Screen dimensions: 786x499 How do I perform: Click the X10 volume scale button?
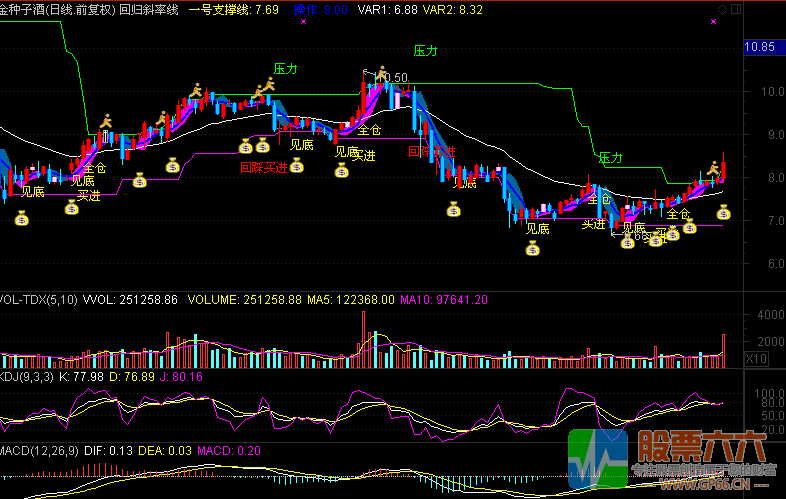click(756, 358)
